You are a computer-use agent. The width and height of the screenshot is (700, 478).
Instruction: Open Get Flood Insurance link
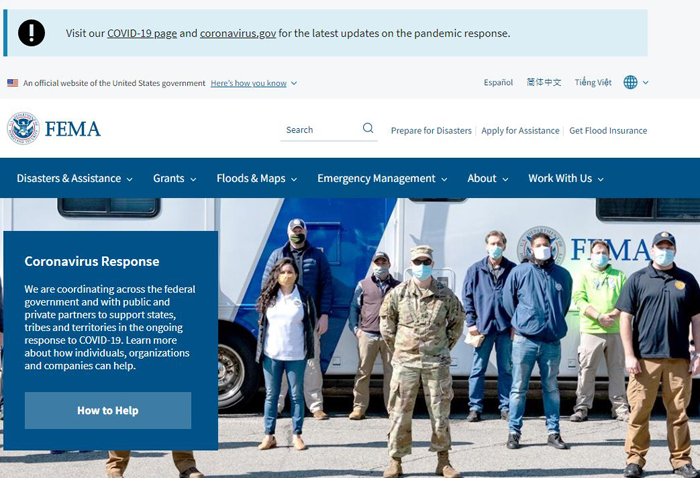(x=608, y=131)
